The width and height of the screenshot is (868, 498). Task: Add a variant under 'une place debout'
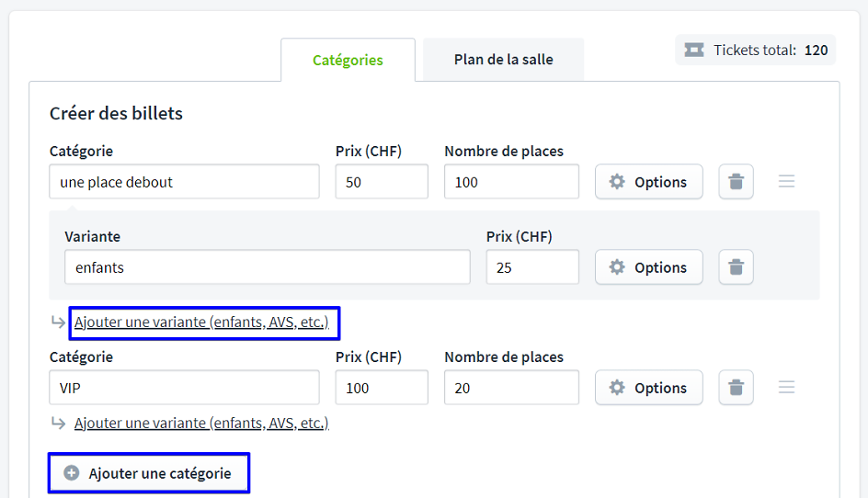201,323
